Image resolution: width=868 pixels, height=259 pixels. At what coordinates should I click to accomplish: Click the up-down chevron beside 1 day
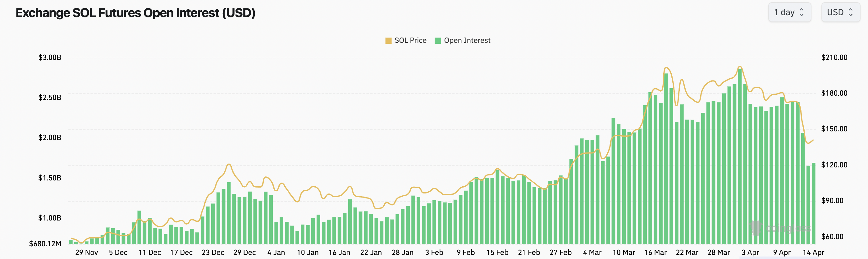pos(802,12)
